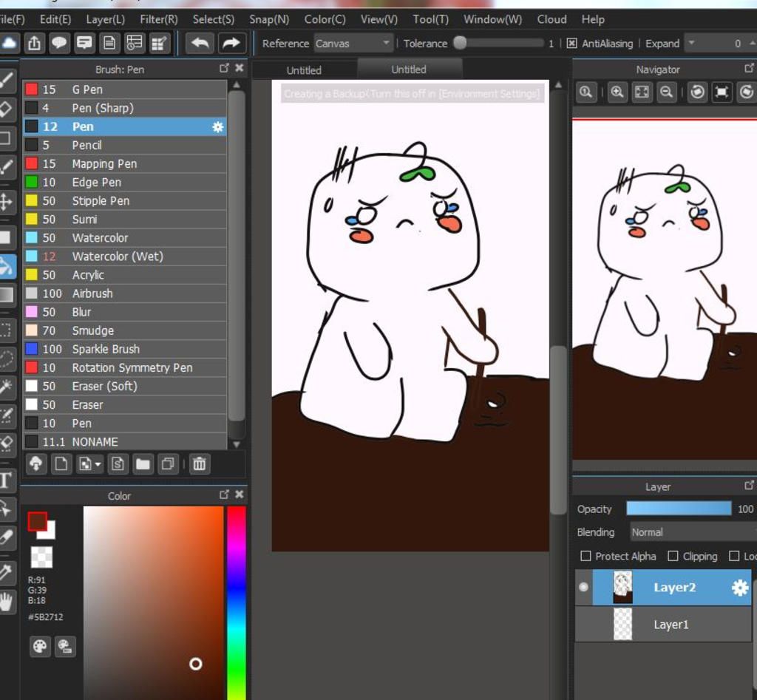
Task: Select the Move tool in the tool strip
Action: (6, 202)
